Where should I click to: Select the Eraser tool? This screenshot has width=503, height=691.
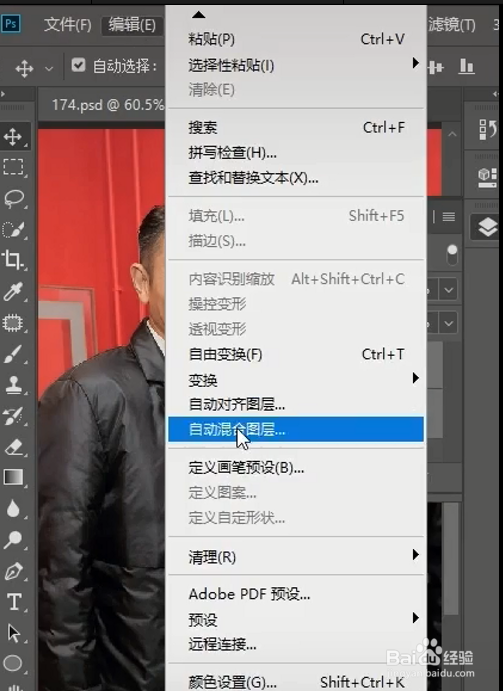tap(13, 447)
